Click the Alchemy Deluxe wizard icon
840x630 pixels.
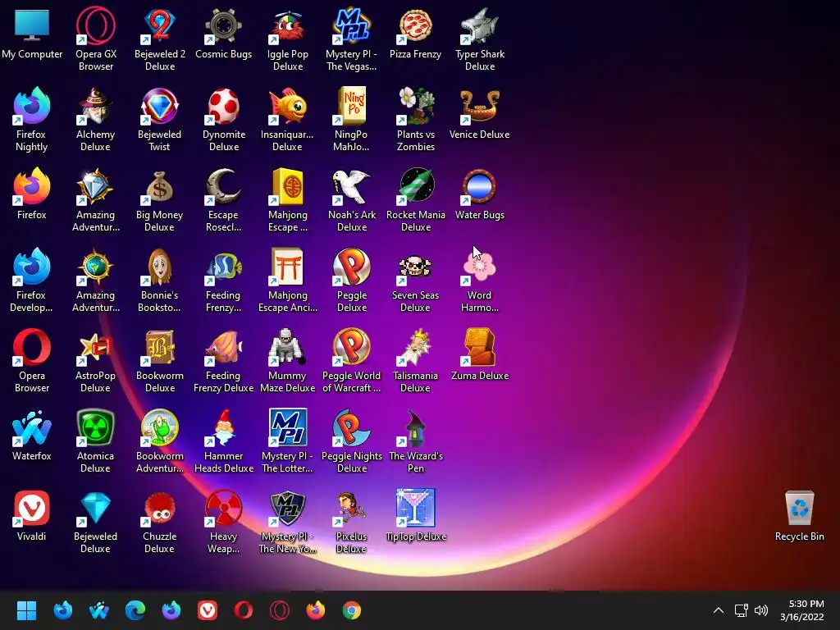(96, 106)
